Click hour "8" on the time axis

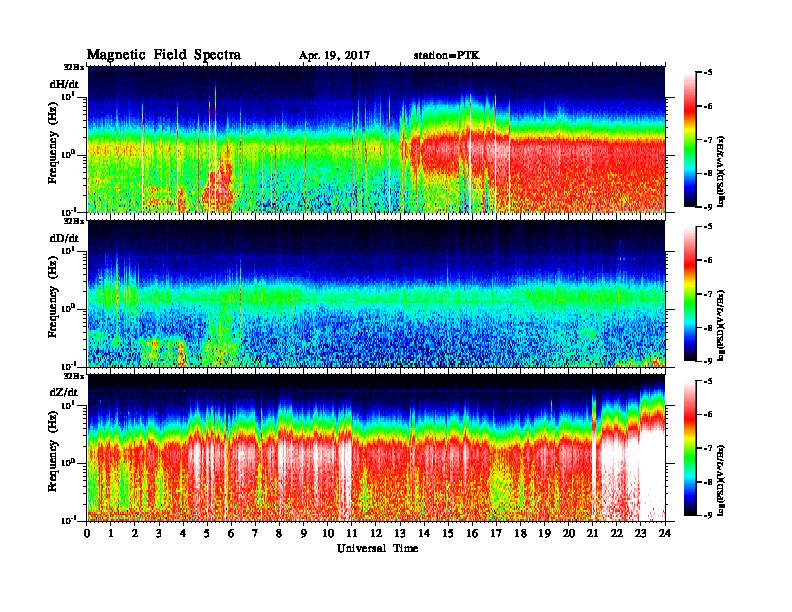pyautogui.click(x=280, y=534)
